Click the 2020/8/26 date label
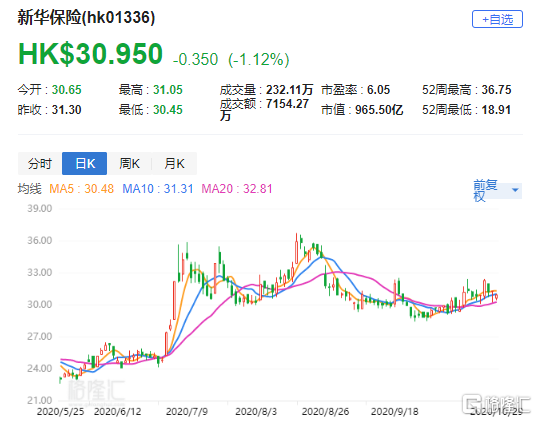The width and height of the screenshot is (537, 421). [325, 411]
